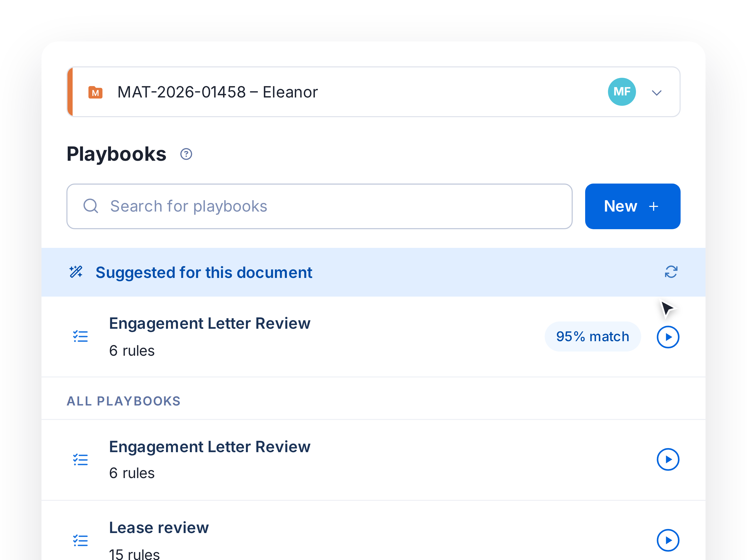Click the 95% match badge
The width and height of the screenshot is (747, 560).
(x=593, y=337)
